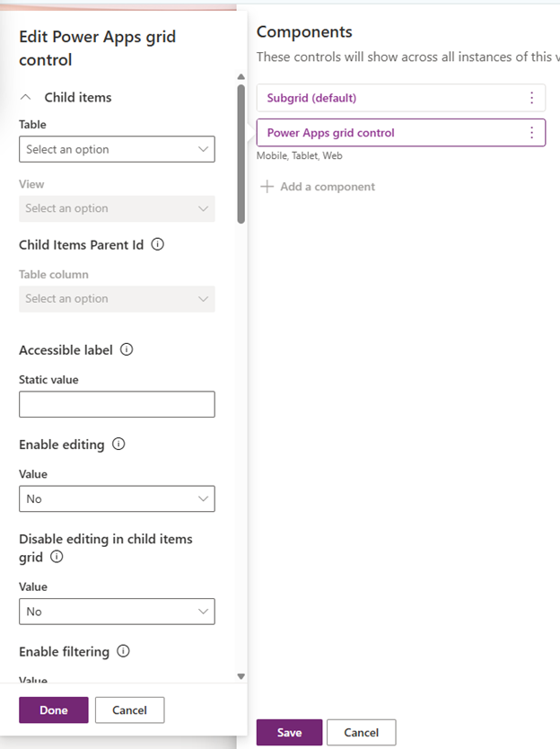The image size is (560, 749).
Task: Open info for Disable editing in child items grid
Action: (x=58, y=557)
